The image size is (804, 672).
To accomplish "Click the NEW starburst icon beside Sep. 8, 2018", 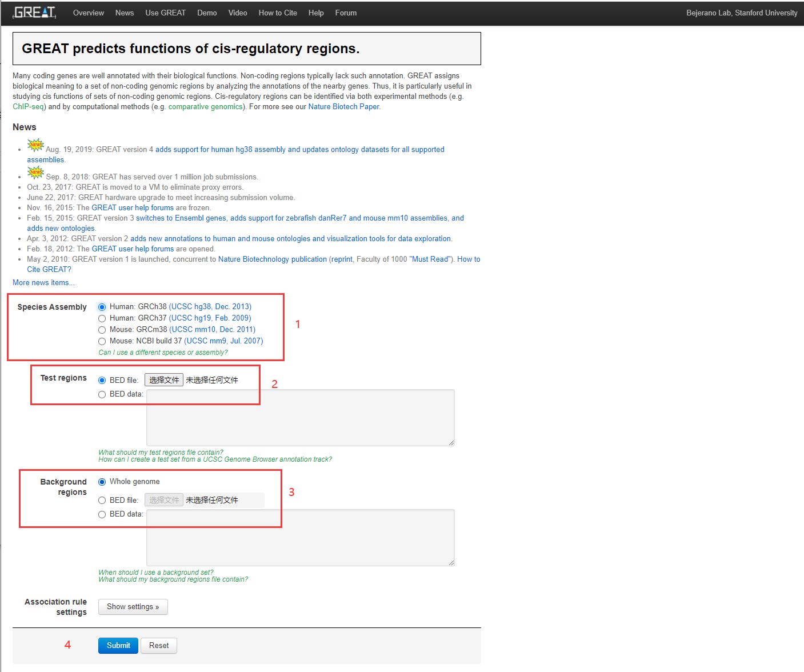I will (36, 173).
